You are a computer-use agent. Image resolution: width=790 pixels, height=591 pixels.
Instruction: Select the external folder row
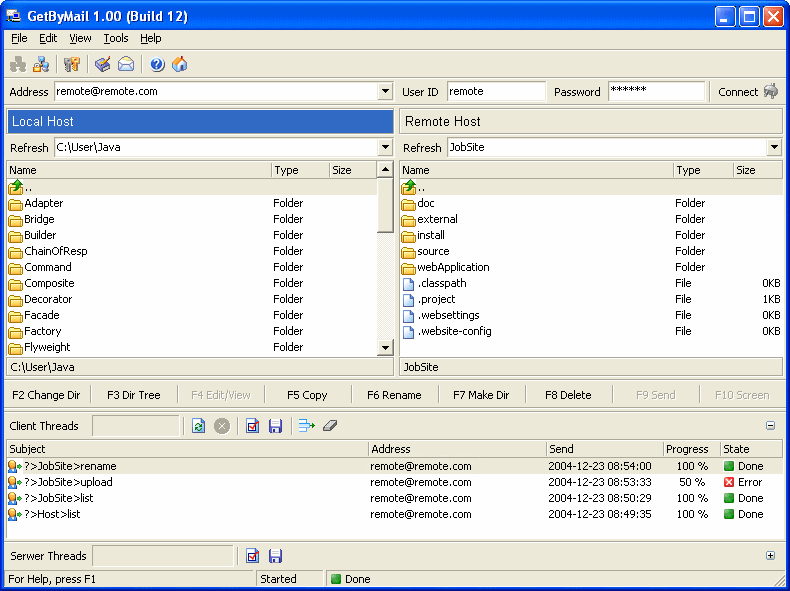591,219
